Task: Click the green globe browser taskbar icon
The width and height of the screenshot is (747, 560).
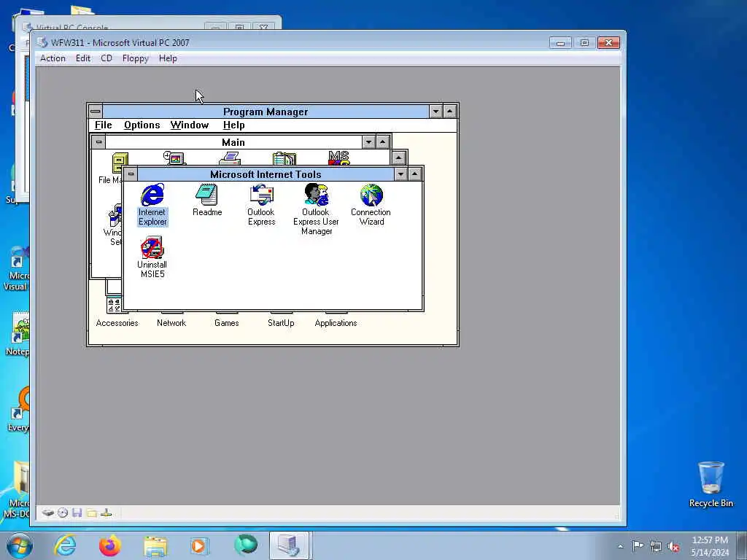Action: click(246, 545)
